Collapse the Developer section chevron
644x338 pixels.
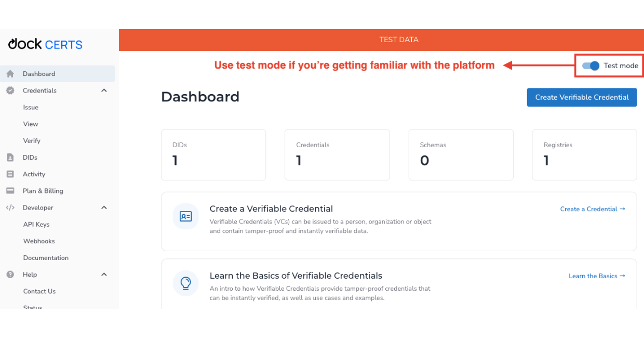tap(104, 207)
